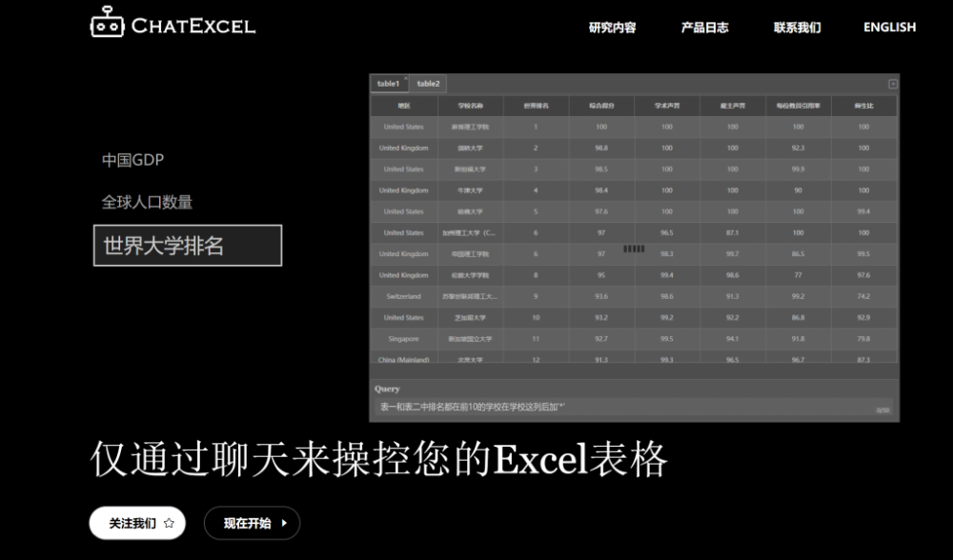
Task: Click the 99.7 employer reputation cell
Action: tap(733, 254)
